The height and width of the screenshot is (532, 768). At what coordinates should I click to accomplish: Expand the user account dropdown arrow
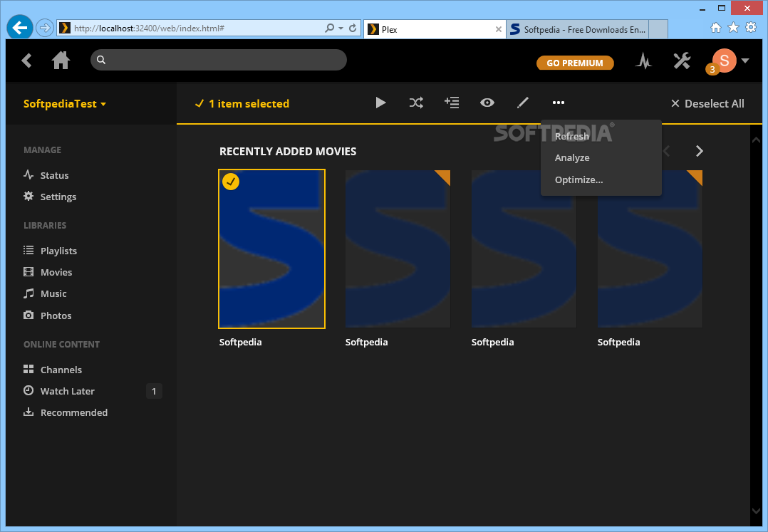coord(745,61)
